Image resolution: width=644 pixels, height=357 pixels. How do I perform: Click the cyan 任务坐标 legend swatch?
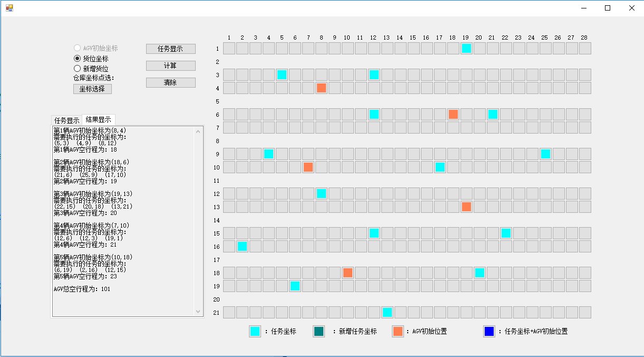255,332
